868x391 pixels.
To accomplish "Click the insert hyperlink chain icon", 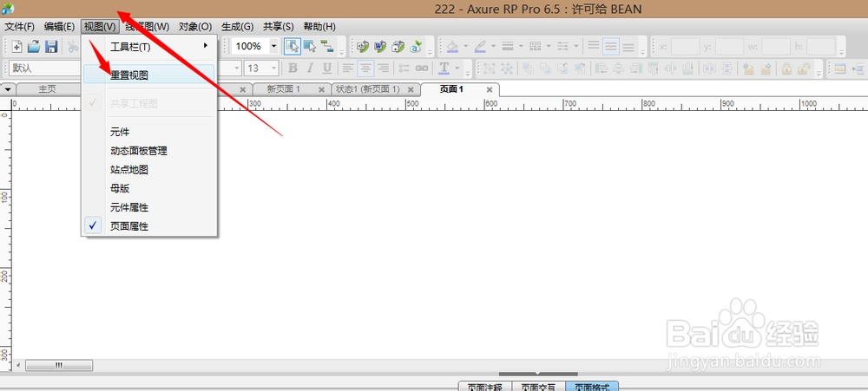I will click(x=422, y=68).
